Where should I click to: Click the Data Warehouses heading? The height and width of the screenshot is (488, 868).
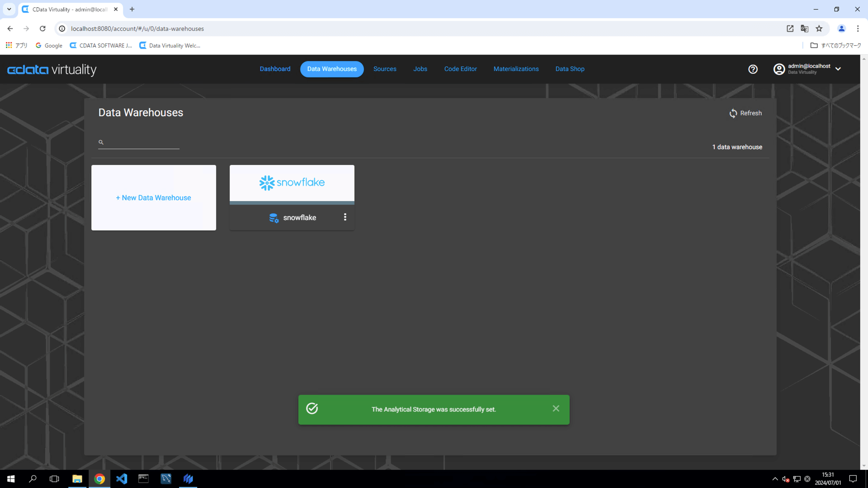coord(141,113)
